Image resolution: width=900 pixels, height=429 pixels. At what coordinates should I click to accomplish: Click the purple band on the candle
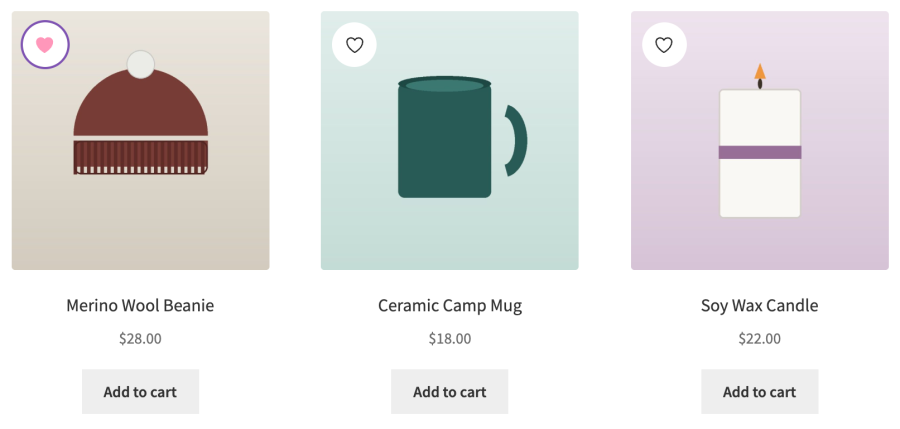(x=760, y=152)
